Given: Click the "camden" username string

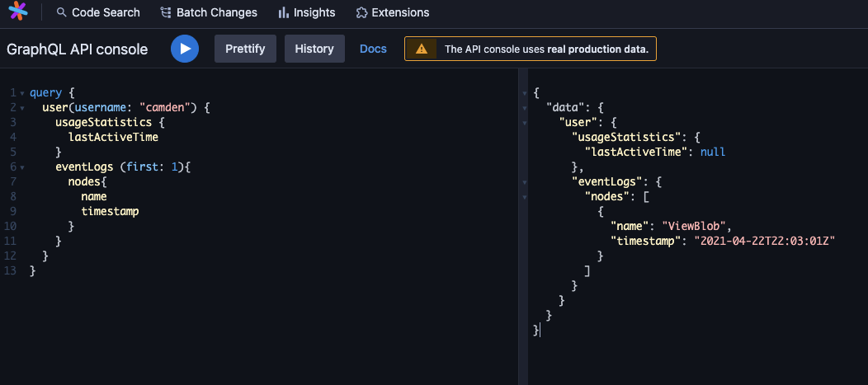Looking at the screenshot, I should (164, 107).
